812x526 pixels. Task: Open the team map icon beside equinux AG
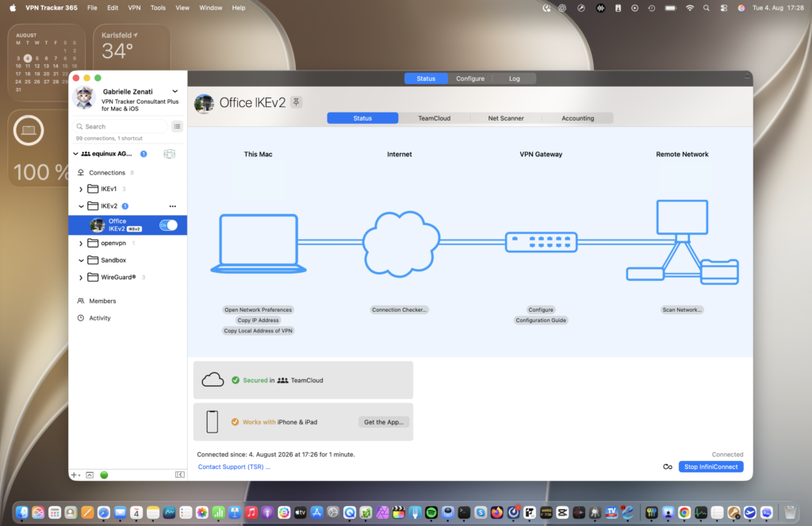coord(170,154)
